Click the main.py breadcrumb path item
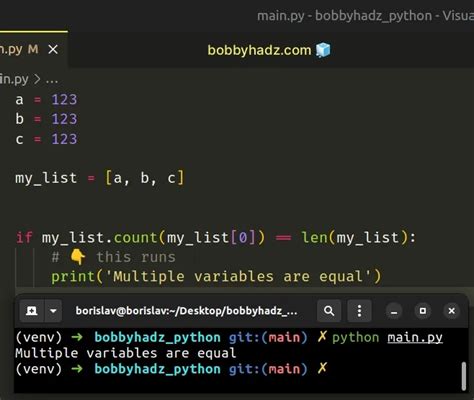The image size is (474, 400). click(14, 79)
